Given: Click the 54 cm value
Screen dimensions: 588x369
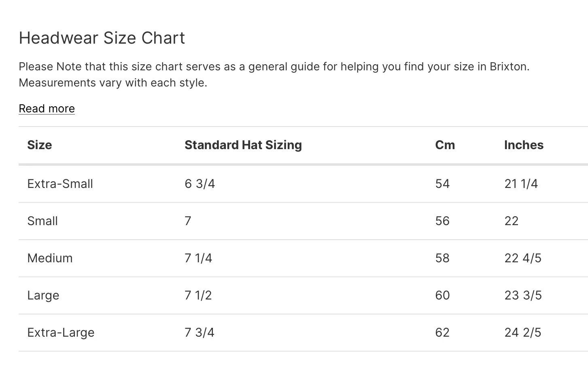Looking at the screenshot, I should 442,184.
